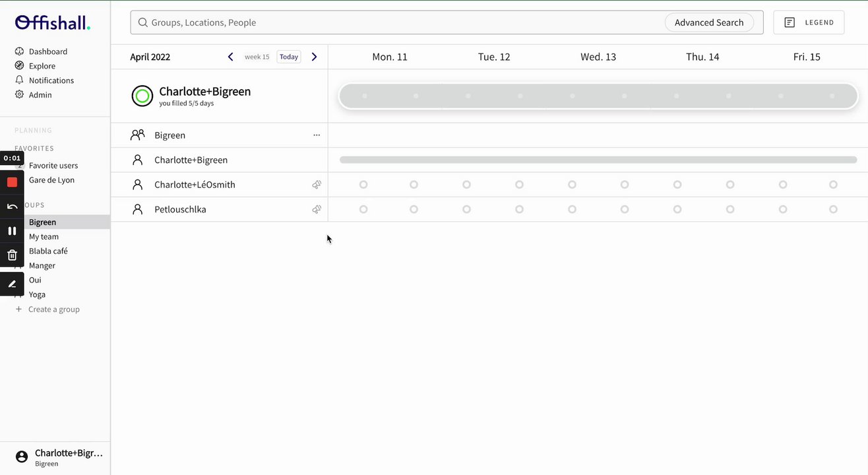Pause the screen recording

(x=12, y=231)
